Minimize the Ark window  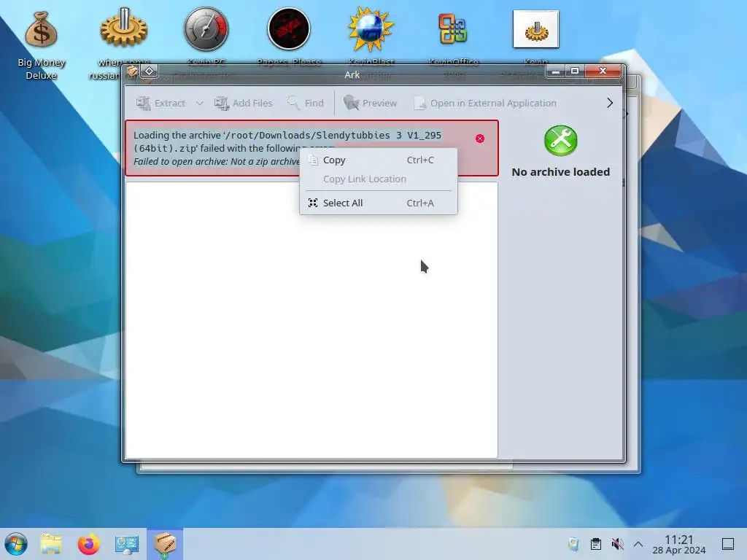[555, 71]
